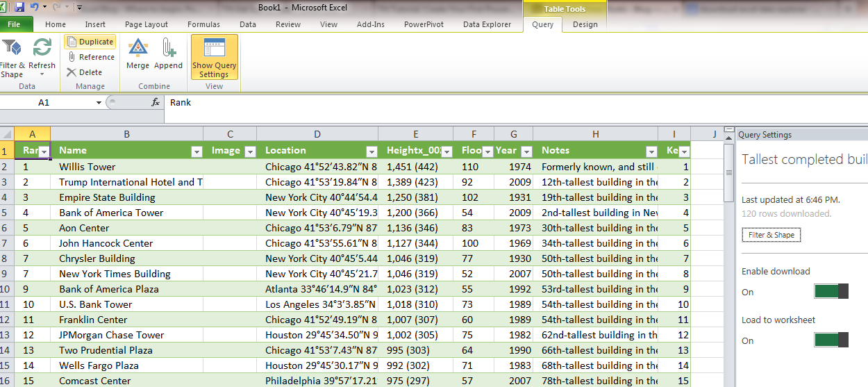Open the Review ribbon tab

coord(288,24)
